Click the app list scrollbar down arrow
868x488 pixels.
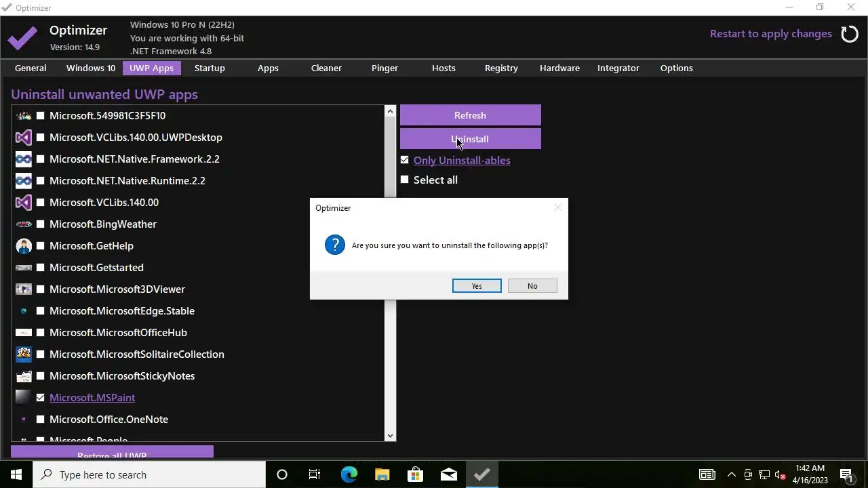tap(390, 435)
